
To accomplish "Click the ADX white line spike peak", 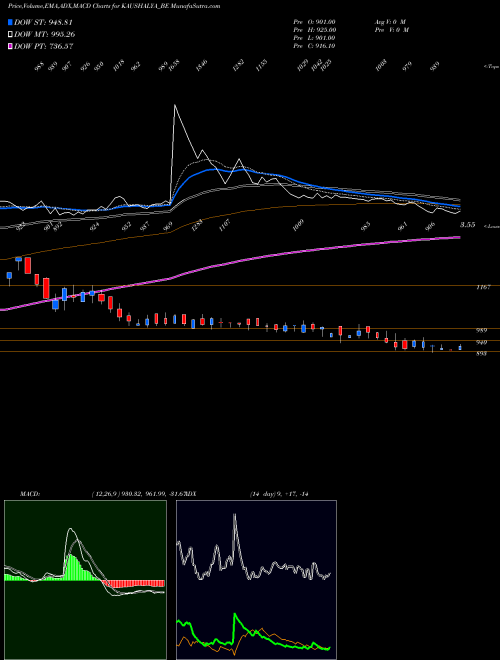I will coord(234,514).
